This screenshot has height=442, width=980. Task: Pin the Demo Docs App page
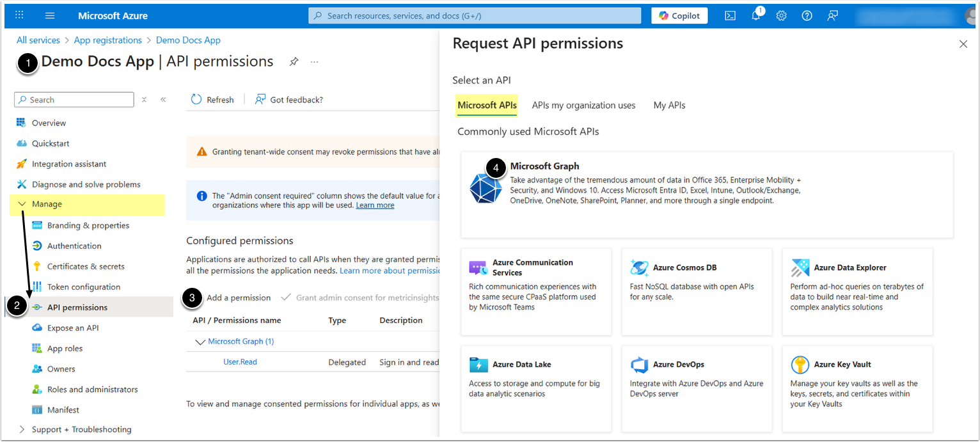point(294,62)
